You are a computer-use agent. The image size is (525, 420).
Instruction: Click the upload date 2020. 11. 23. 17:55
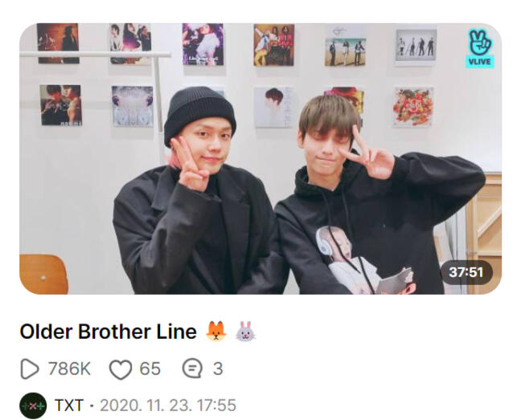click(168, 406)
